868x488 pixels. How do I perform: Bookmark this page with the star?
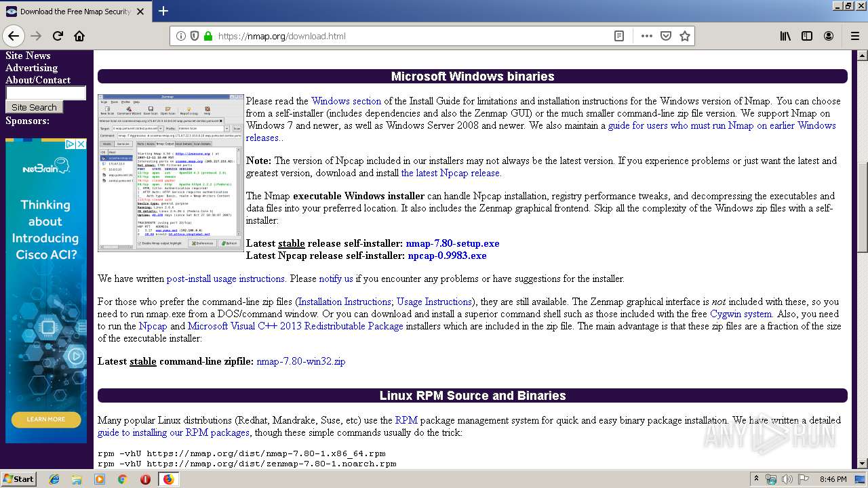click(x=685, y=36)
